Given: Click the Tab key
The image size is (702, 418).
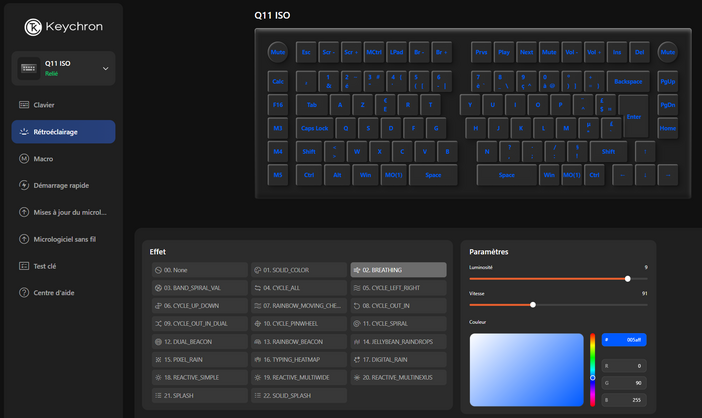Looking at the screenshot, I should coord(312,105).
